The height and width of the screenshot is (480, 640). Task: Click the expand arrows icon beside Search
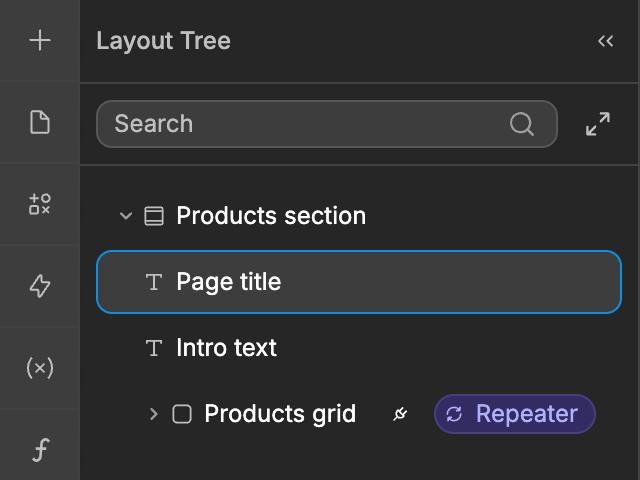tap(598, 124)
